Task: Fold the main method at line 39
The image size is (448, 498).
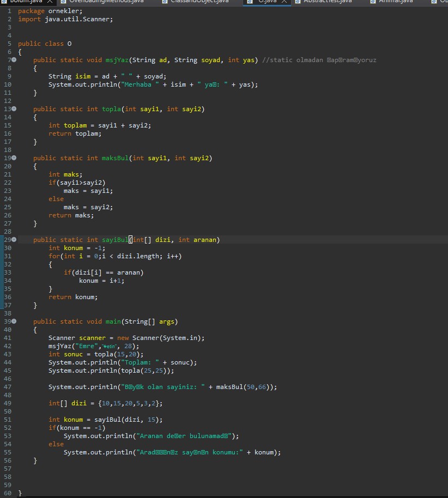Action: pyautogui.click(x=14, y=321)
